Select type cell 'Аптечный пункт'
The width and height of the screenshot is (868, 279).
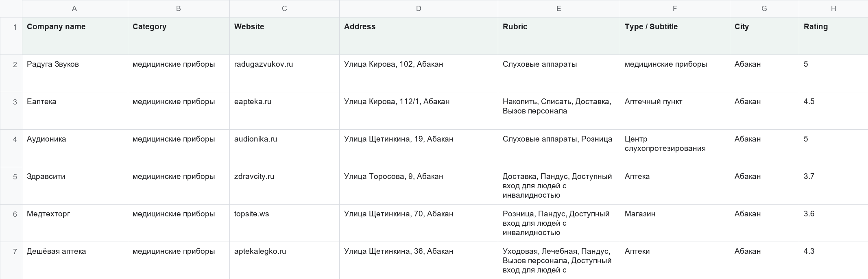[x=675, y=111]
